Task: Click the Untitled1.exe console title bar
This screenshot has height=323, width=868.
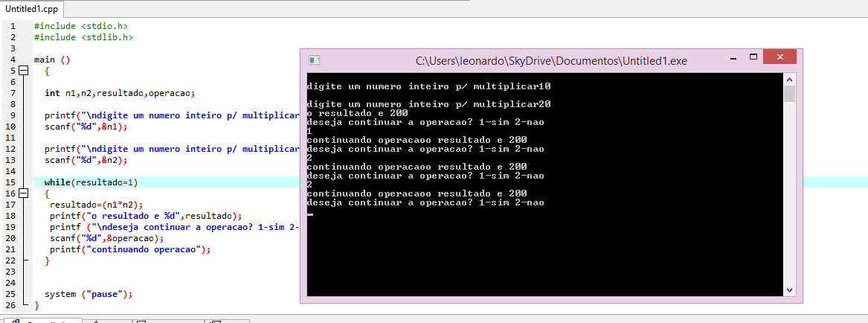Action: click(551, 60)
